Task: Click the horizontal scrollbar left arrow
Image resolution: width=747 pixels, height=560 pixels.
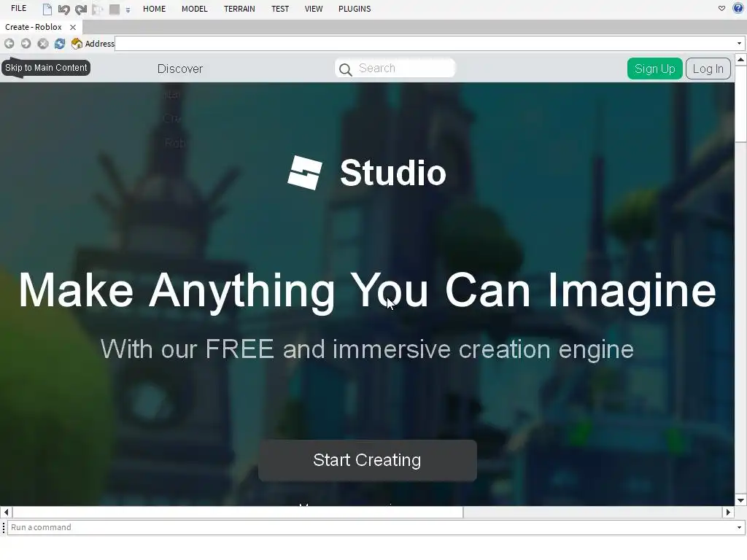Action: point(6,512)
